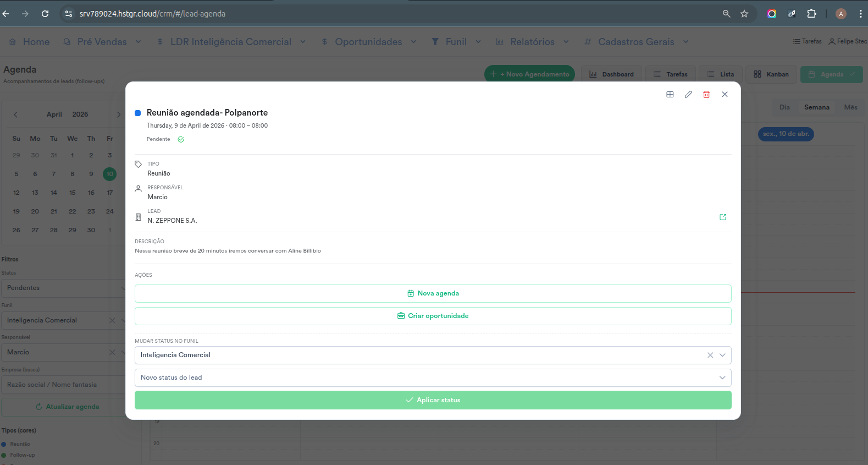Click the site info icon in address bar
Image resolution: width=868 pixels, height=465 pixels.
69,14
